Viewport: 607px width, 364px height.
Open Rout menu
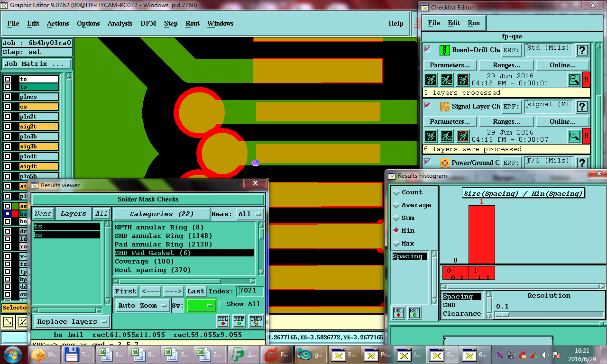[x=193, y=24]
